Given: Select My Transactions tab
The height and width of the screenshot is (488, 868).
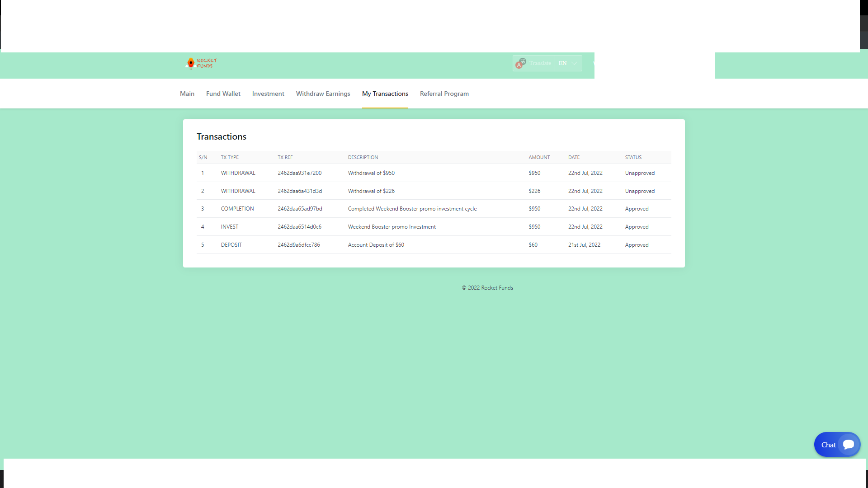Looking at the screenshot, I should 385,94.
